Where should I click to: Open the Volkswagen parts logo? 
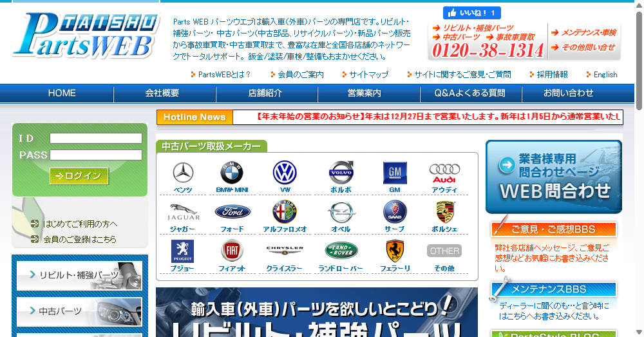coord(285,173)
